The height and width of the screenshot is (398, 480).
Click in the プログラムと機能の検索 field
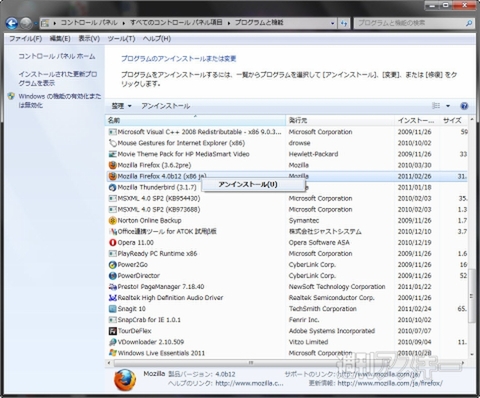(410, 23)
